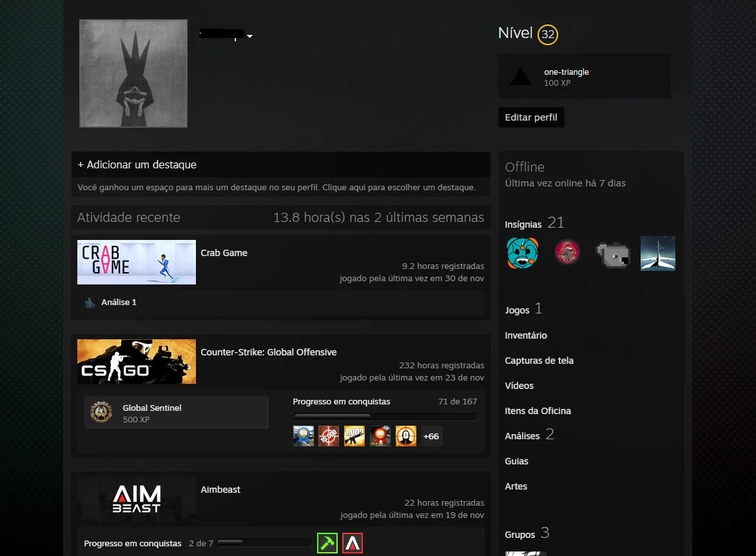Click the orange bullseye achievement icon
The height and width of the screenshot is (556, 756).
pyautogui.click(x=405, y=436)
